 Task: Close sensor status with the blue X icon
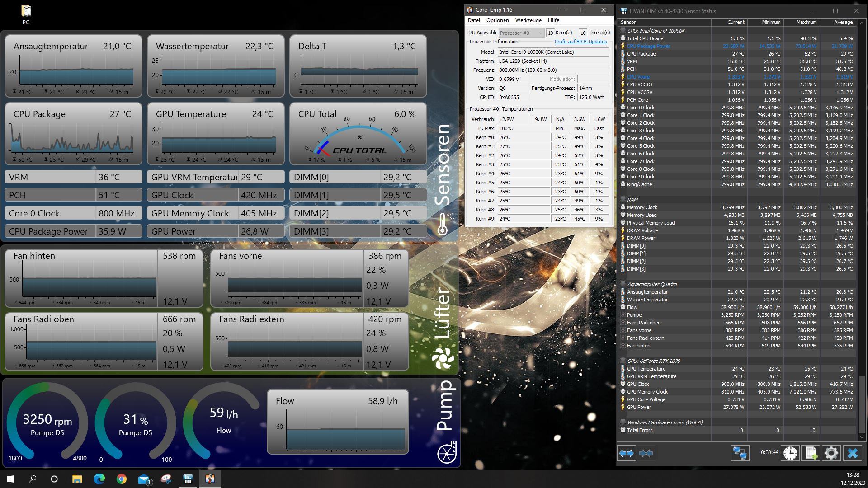pyautogui.click(x=853, y=453)
